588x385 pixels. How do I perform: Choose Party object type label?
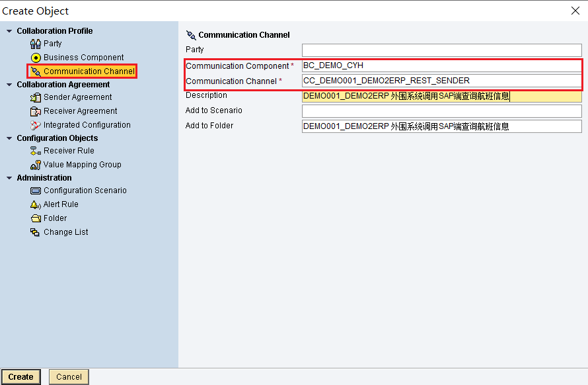52,44
